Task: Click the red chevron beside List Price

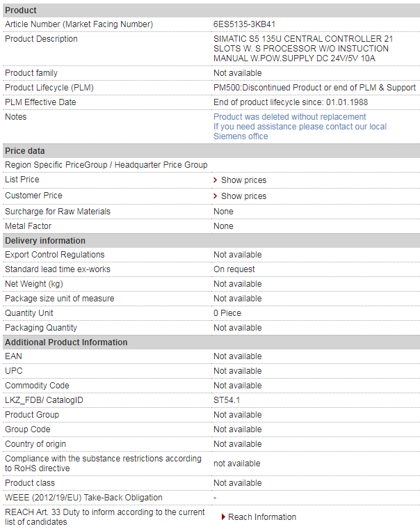Action: [215, 180]
